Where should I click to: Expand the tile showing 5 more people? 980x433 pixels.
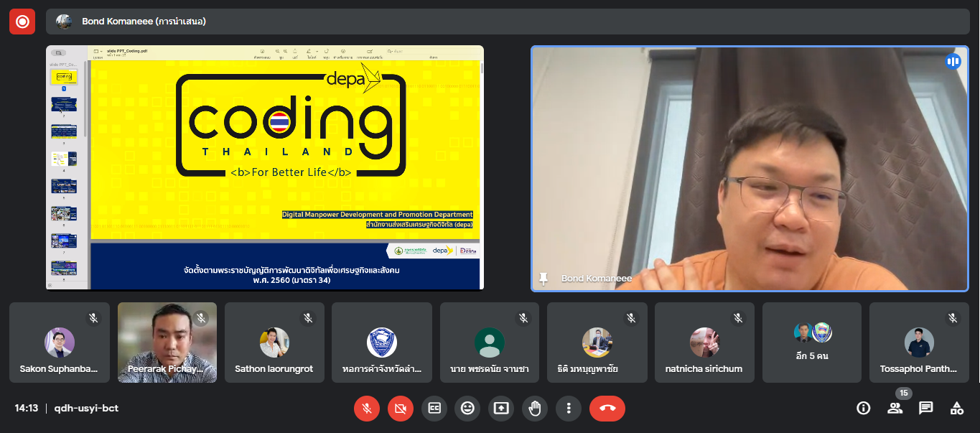tap(811, 343)
